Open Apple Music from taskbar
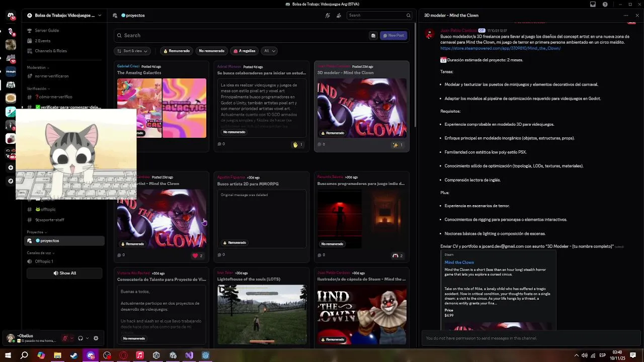This screenshot has width=644, height=362. coord(140,355)
